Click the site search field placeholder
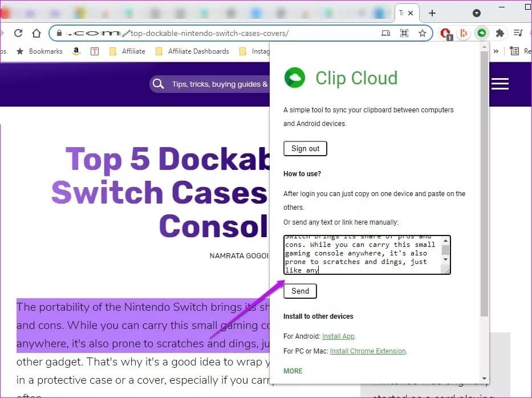Screen dimensions: 532x398 tap(220, 84)
